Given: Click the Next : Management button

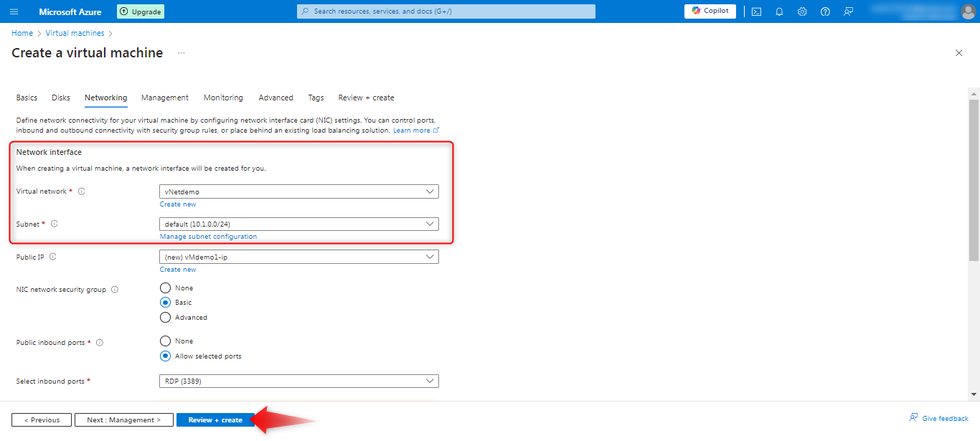Looking at the screenshot, I should [124, 420].
